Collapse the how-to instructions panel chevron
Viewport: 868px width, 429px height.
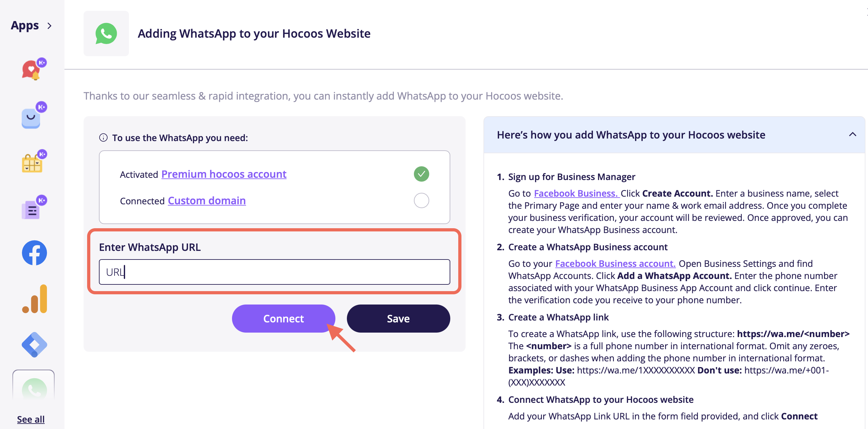(x=852, y=134)
